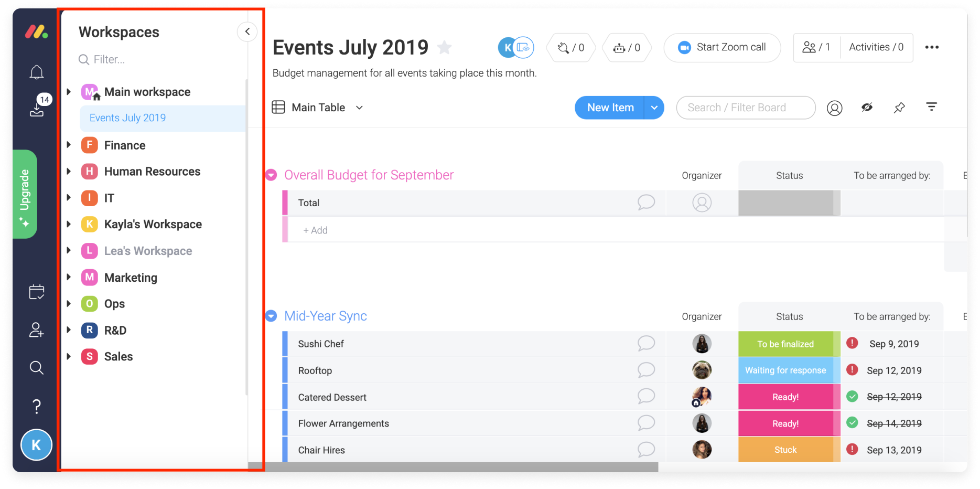Open the notifications bell
This screenshot has width=980, height=489.
click(x=36, y=72)
